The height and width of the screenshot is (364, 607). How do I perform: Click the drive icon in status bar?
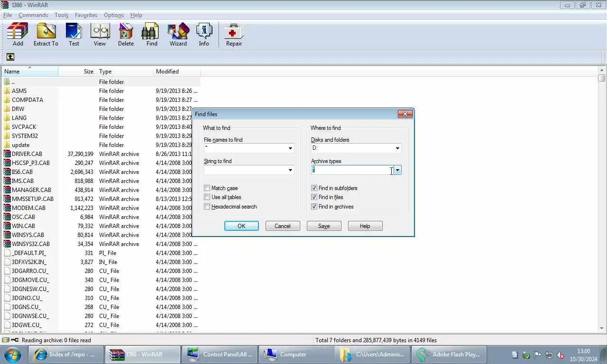coord(6,340)
